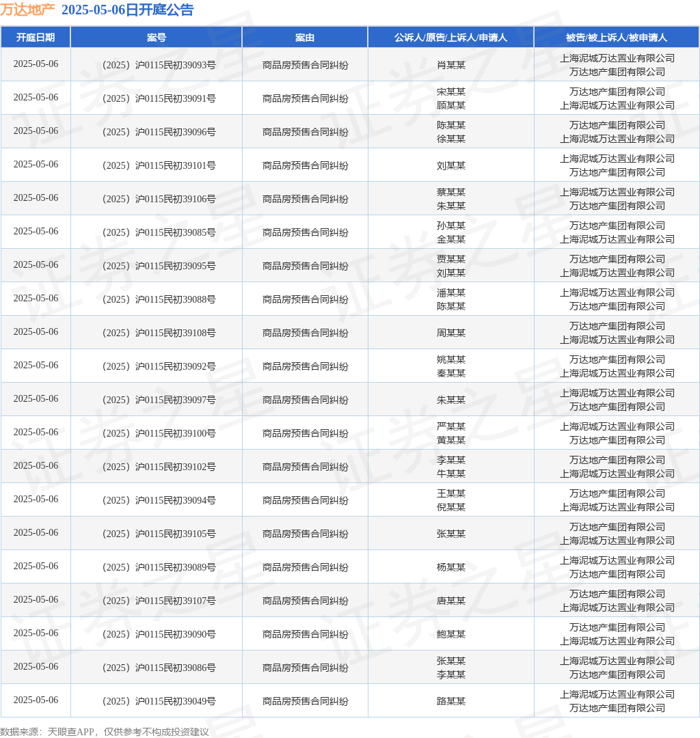The image size is (700, 738).
Task: Select plaintiff 鲍某某
Action: point(451,633)
